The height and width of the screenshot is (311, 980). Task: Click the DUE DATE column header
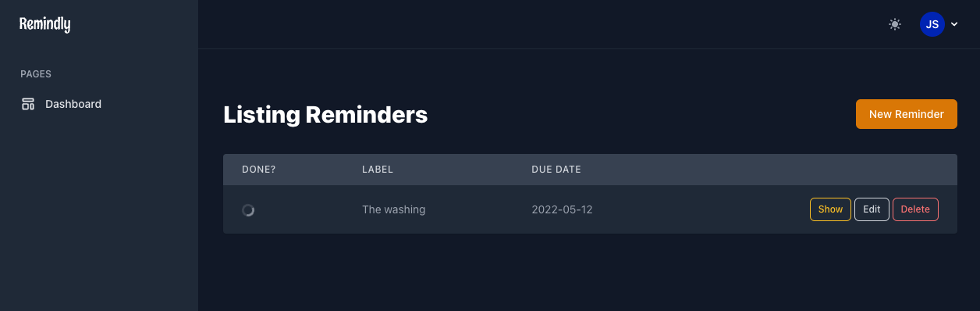556,170
